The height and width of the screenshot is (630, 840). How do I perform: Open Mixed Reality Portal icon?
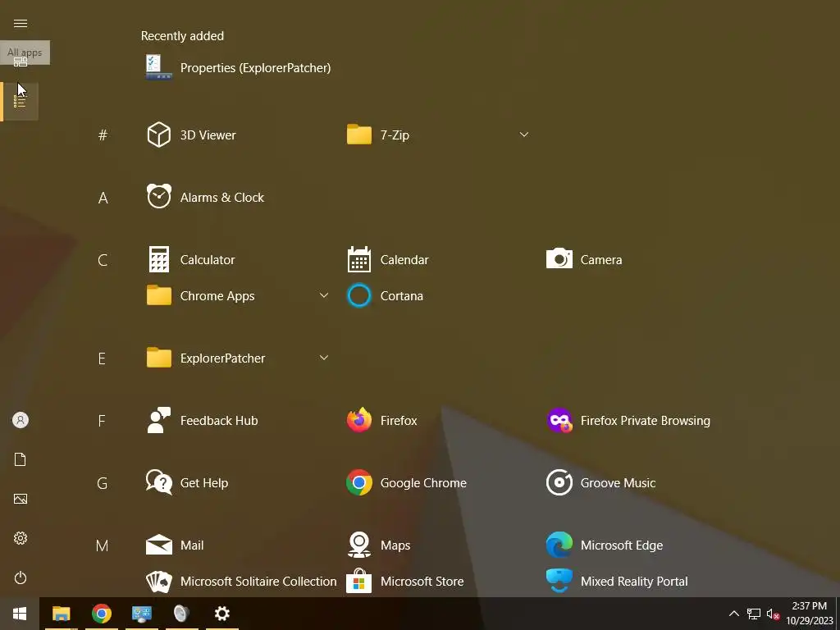[559, 582]
